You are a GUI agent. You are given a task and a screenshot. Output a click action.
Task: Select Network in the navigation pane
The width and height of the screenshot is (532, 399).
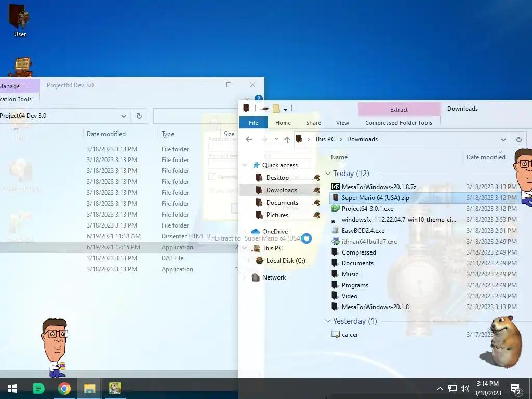274,277
